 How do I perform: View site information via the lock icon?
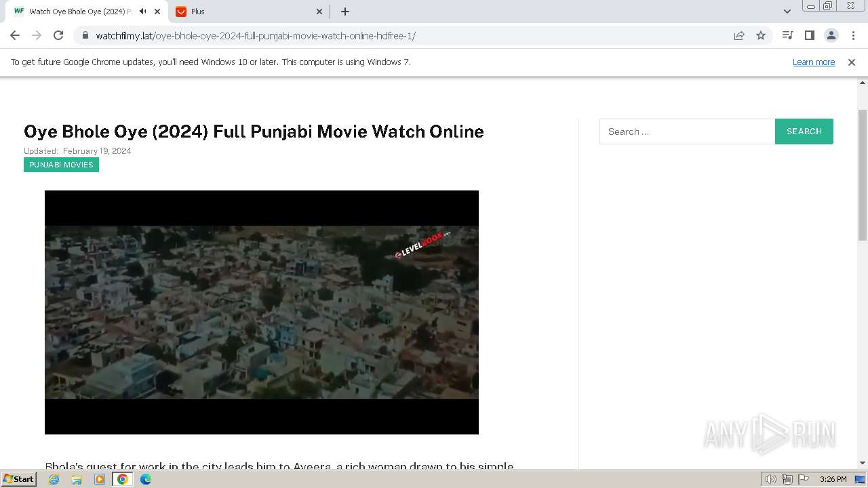click(85, 35)
